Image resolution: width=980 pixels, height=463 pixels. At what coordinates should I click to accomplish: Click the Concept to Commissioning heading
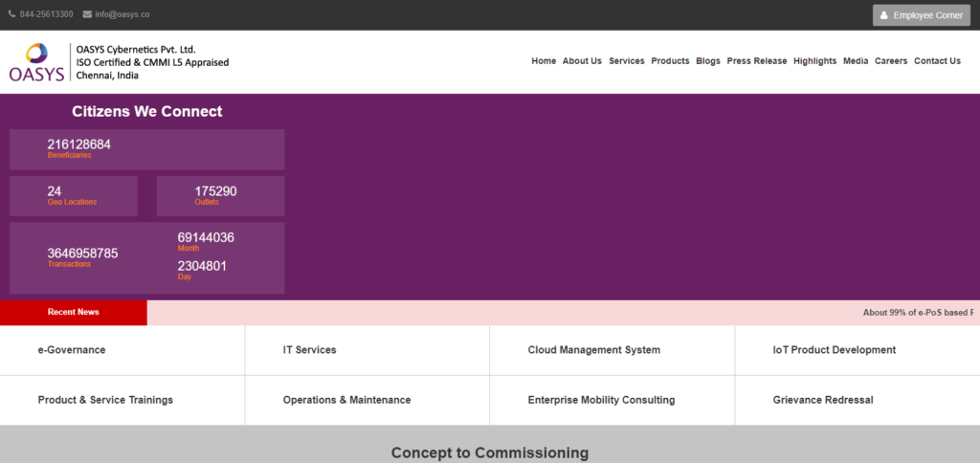490,453
